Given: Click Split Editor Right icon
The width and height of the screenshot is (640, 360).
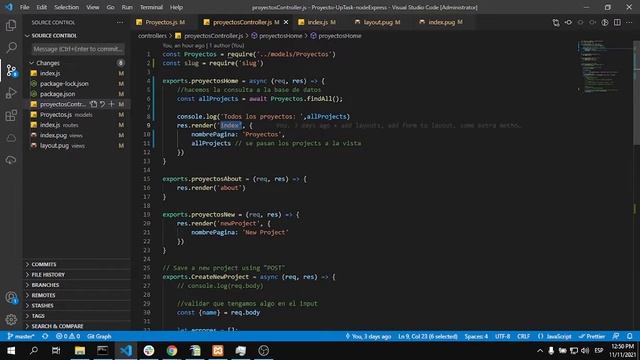Looking at the screenshot, I should 617,22.
